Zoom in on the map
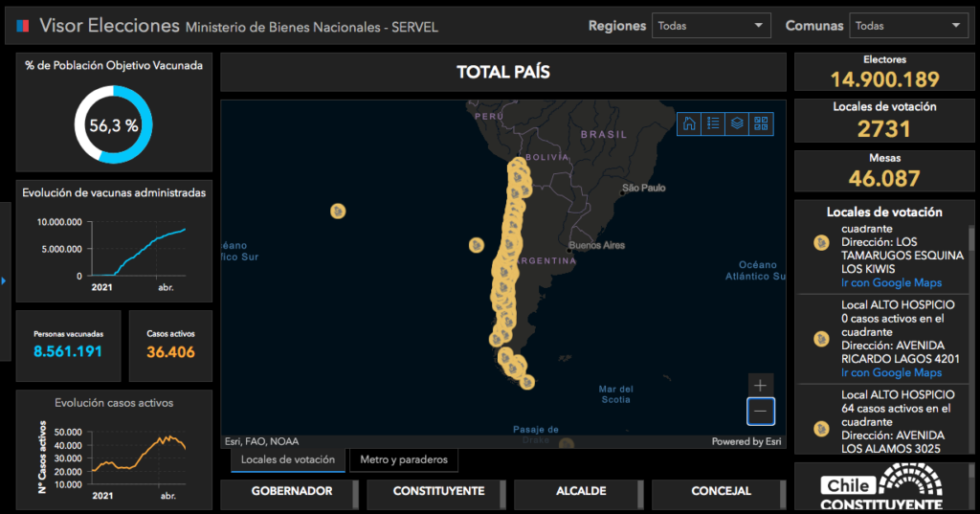This screenshot has height=514, width=980. point(761,386)
